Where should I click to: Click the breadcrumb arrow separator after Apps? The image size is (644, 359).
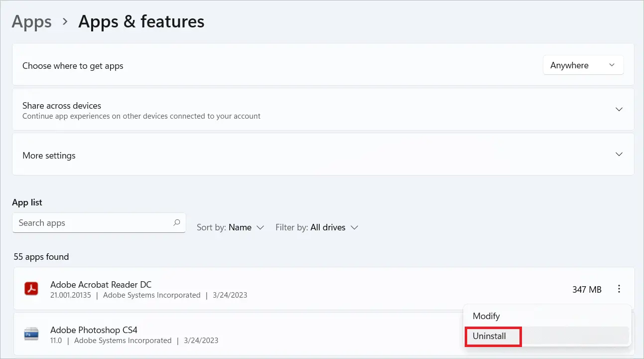click(x=65, y=21)
